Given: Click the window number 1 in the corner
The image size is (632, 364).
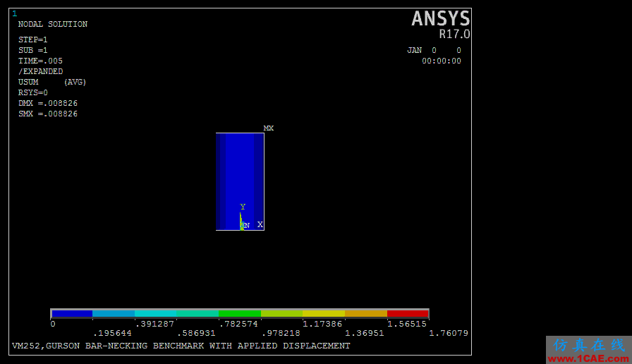Looking at the screenshot, I should coord(15,13).
